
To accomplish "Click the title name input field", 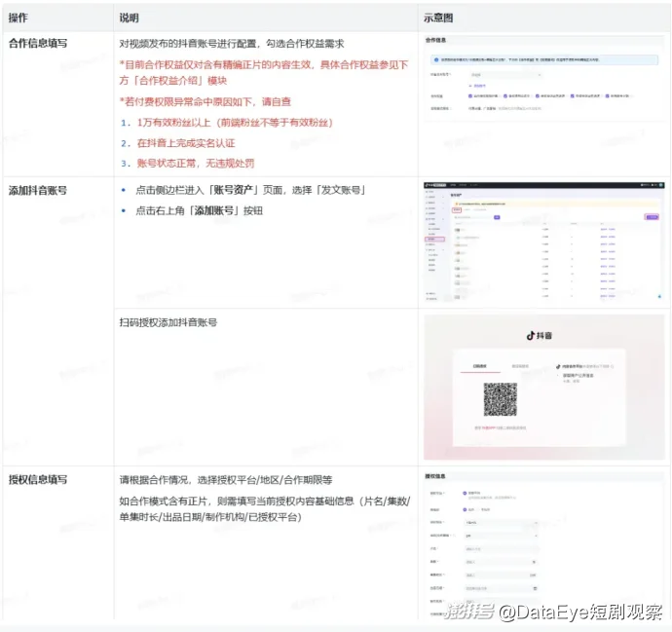I will point(502,548).
